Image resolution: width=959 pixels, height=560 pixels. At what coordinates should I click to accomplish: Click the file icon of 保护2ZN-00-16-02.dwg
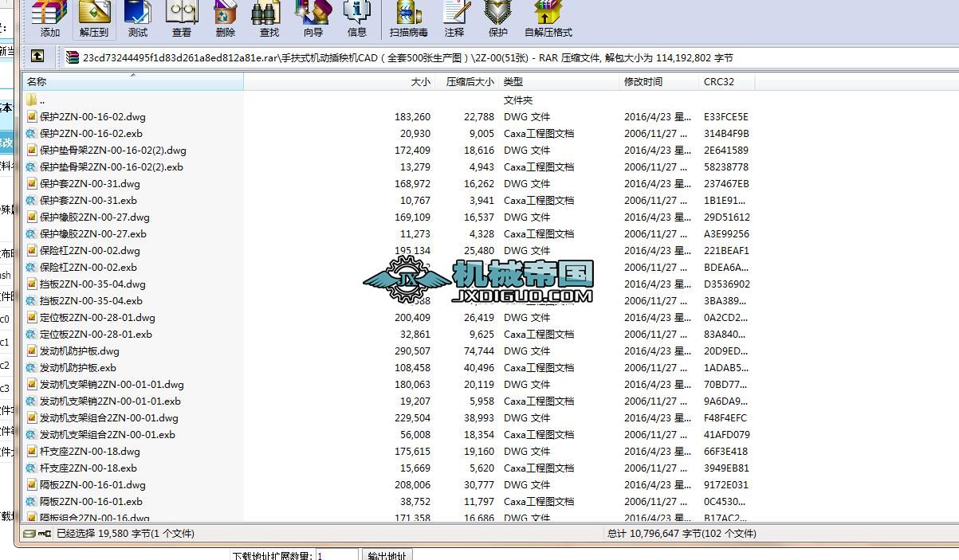click(32, 116)
